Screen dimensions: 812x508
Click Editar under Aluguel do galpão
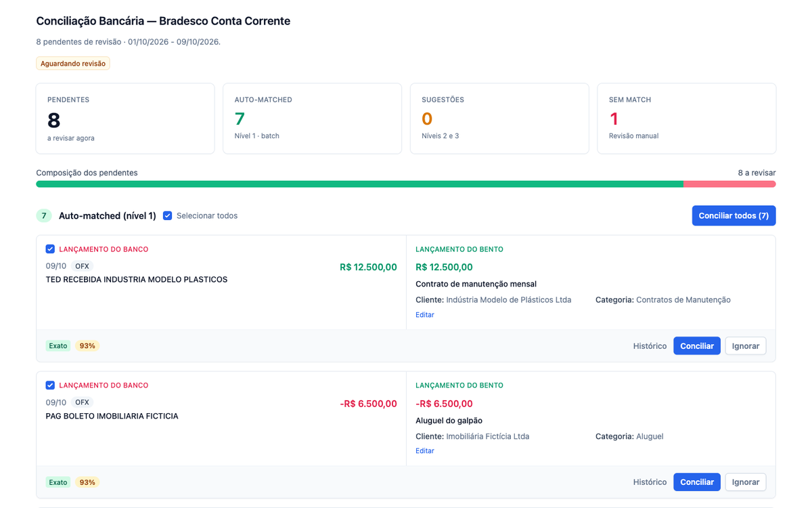(425, 451)
